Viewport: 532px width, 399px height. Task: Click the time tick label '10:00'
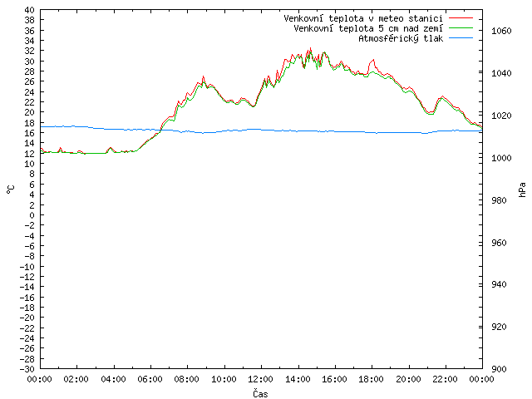point(224,379)
